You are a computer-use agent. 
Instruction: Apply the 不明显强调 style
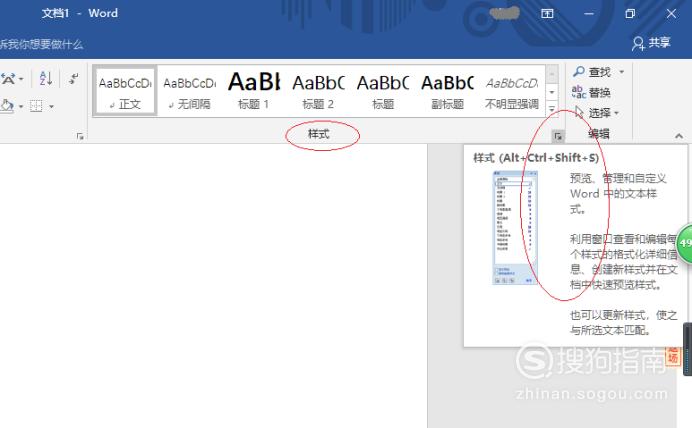[512, 92]
